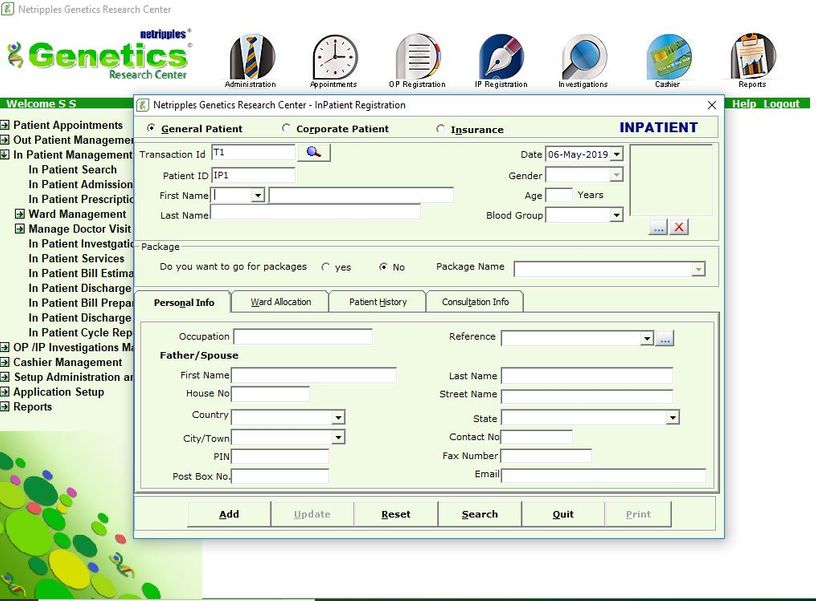Switch to the Patient History tab
Screen dimensions: 816x601
pos(378,302)
